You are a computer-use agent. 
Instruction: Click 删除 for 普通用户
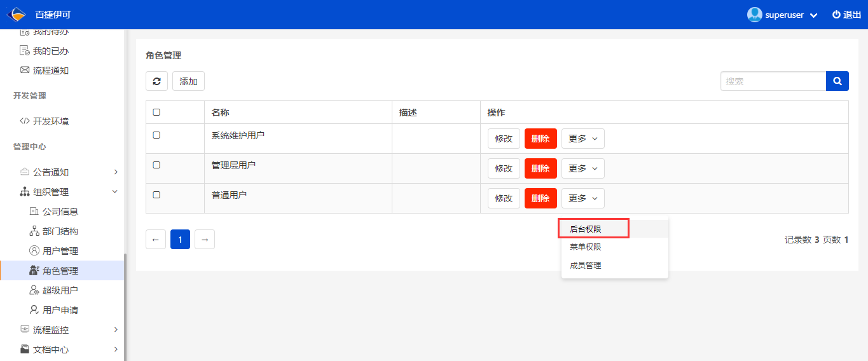coord(541,198)
